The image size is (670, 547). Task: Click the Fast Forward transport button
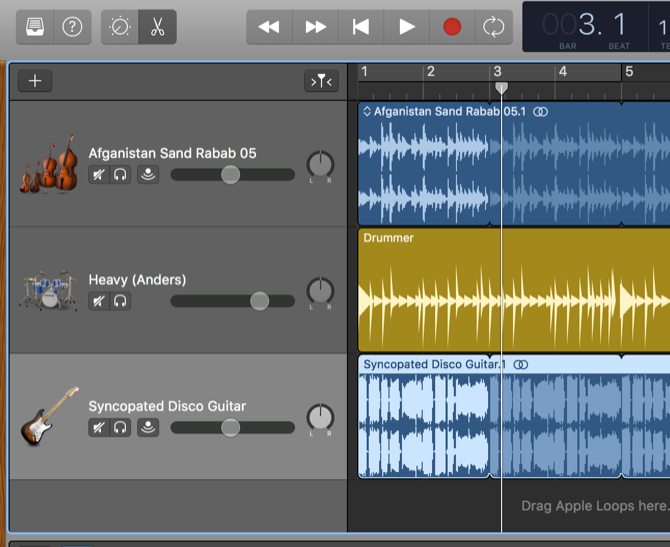click(315, 27)
